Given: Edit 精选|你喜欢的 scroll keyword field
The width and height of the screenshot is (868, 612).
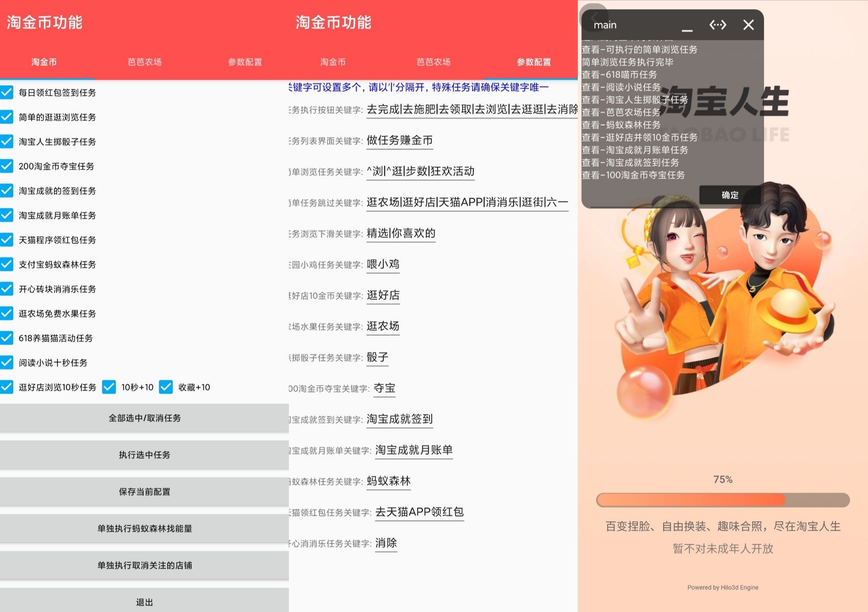Looking at the screenshot, I should pos(401,233).
